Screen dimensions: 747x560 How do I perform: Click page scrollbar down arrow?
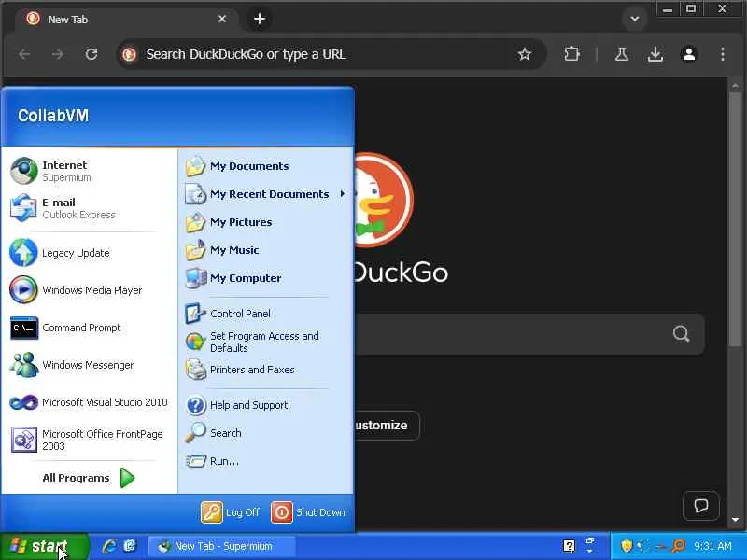(x=735, y=520)
